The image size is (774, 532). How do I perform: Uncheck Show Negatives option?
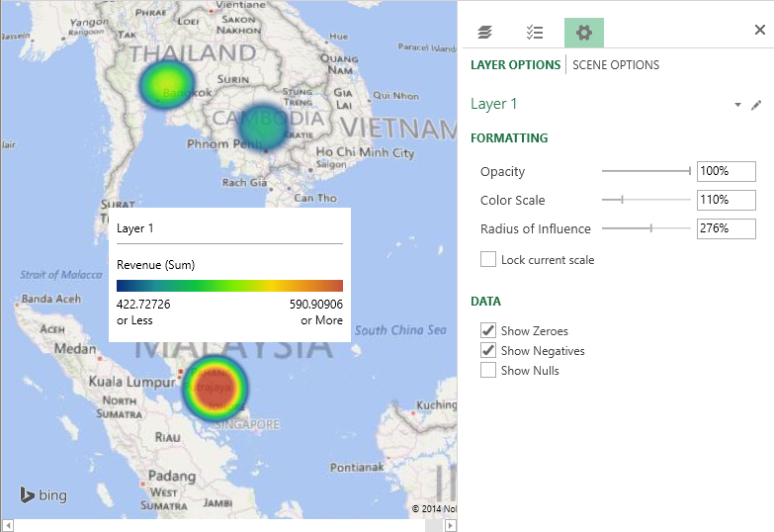[488, 351]
